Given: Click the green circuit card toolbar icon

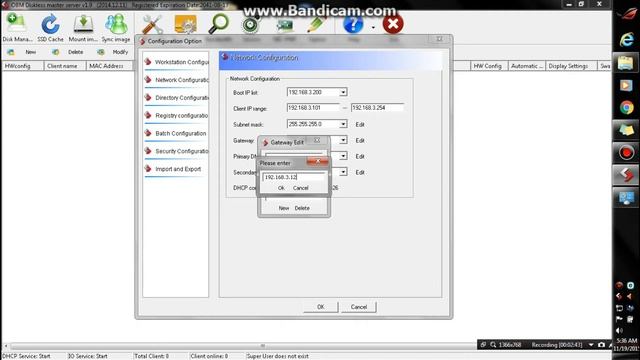Looking at the screenshot, I should tap(284, 25).
